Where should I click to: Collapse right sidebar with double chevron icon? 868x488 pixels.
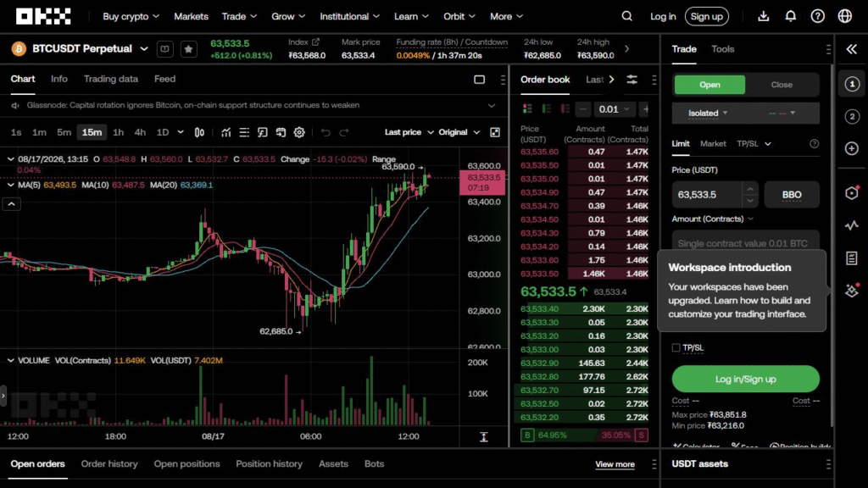click(x=851, y=49)
